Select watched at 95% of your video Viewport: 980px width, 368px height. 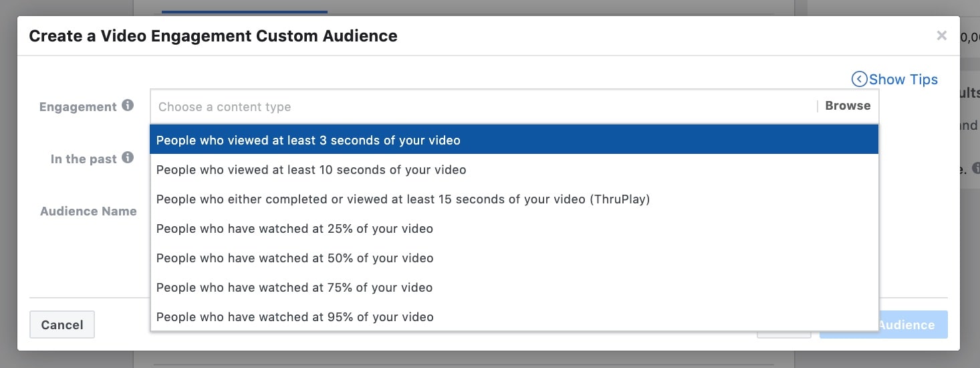coord(515,317)
